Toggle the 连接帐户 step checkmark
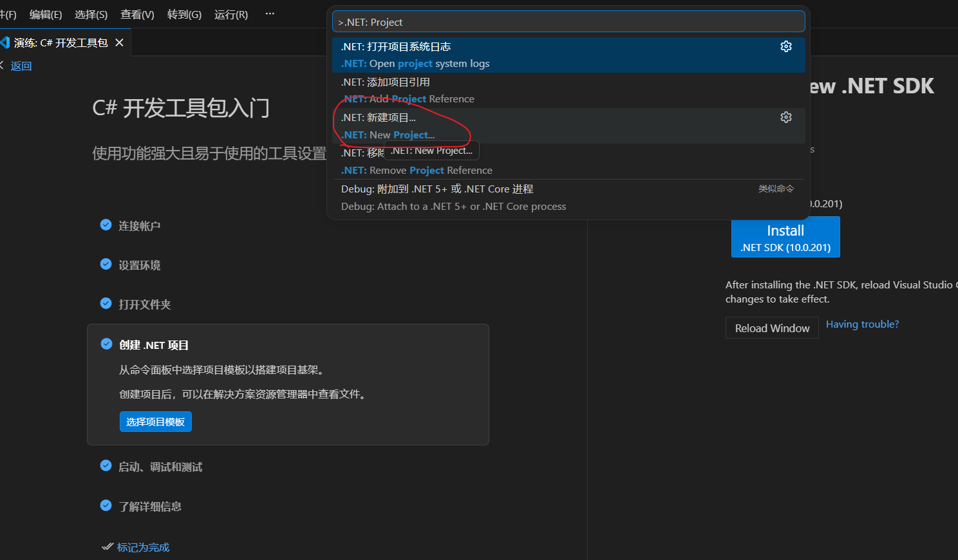The width and height of the screenshot is (958, 560). point(106,225)
